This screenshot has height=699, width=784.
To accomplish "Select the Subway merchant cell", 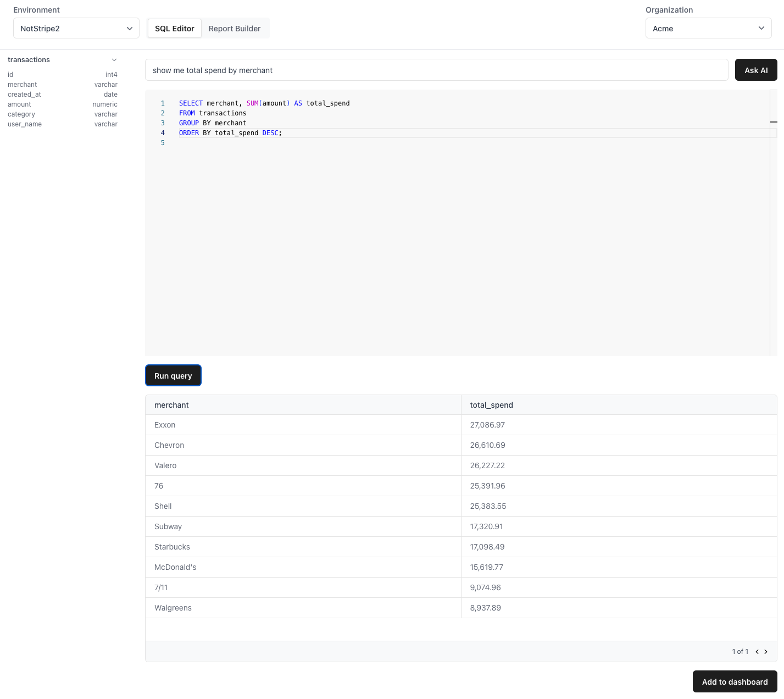I will pyautogui.click(x=303, y=526).
